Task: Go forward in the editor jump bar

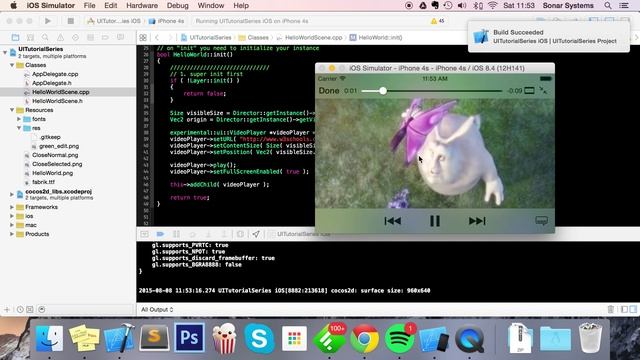Action: [x=170, y=38]
